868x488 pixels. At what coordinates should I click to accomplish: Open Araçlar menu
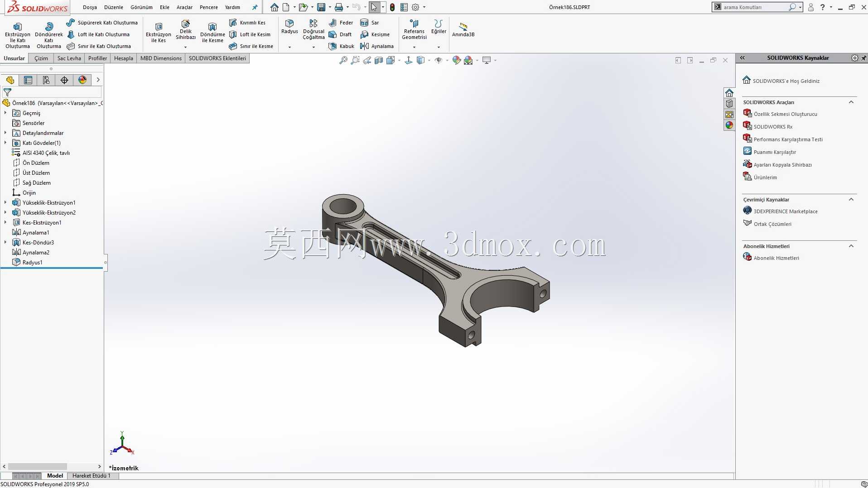click(x=184, y=7)
